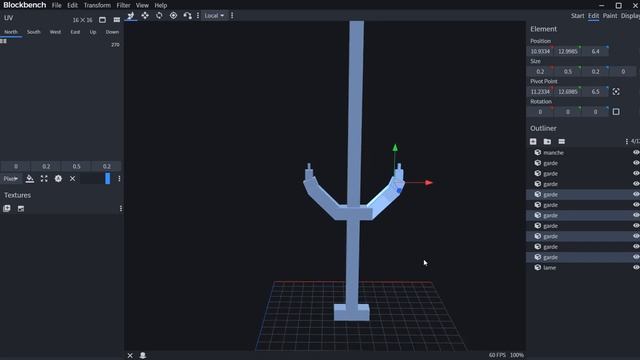Toggle the rescale checkbox beside Rotation
The height and width of the screenshot is (360, 640).
(616, 111)
